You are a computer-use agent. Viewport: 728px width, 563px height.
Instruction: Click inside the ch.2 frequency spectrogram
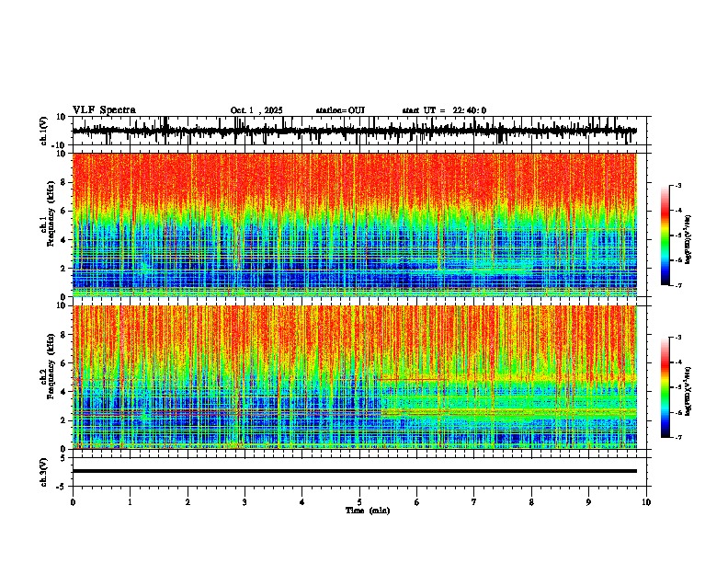[x=355, y=377]
